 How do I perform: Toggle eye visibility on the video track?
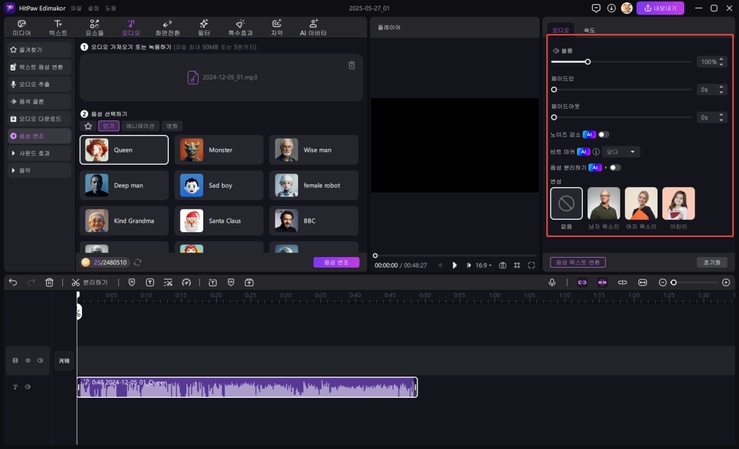pos(28,360)
